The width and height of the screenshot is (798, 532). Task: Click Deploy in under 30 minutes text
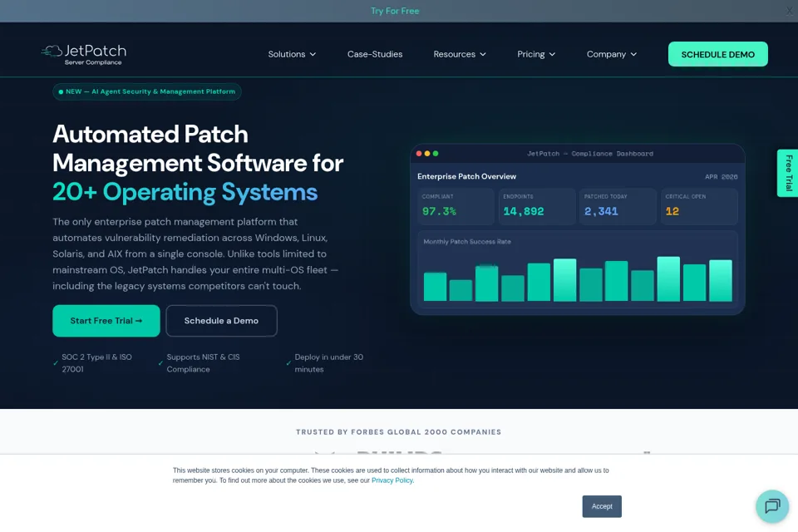pos(329,363)
